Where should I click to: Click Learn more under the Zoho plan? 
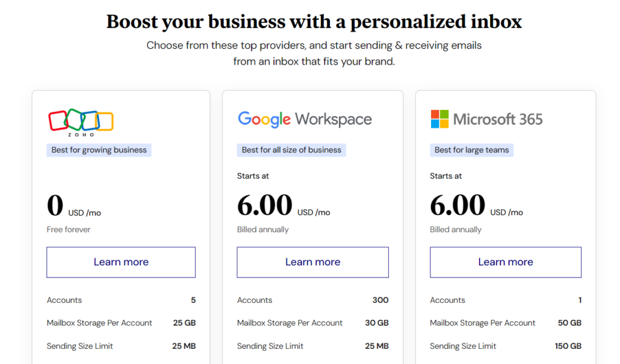(120, 262)
